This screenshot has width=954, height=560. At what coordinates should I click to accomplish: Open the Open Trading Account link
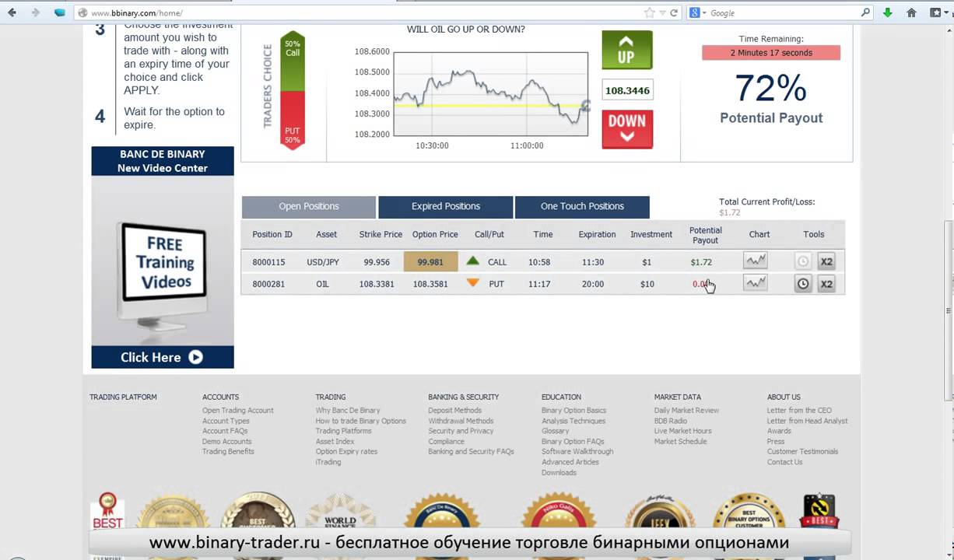click(x=238, y=411)
